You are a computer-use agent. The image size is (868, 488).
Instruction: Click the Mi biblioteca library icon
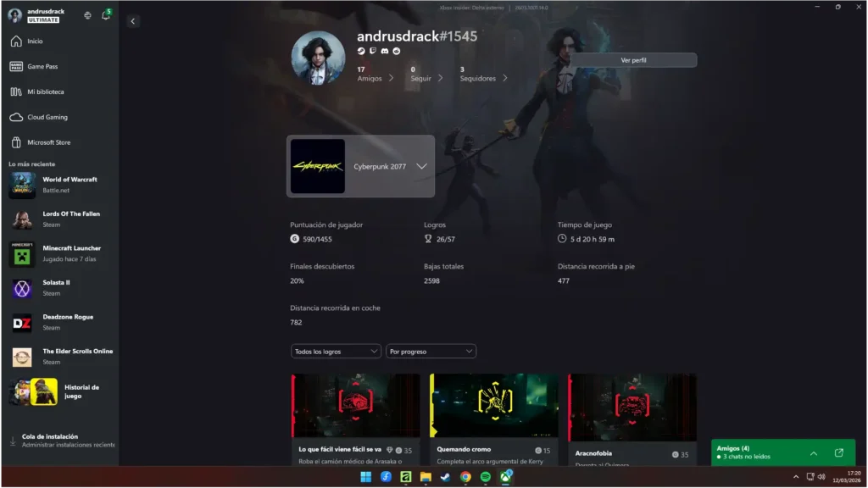tap(16, 91)
